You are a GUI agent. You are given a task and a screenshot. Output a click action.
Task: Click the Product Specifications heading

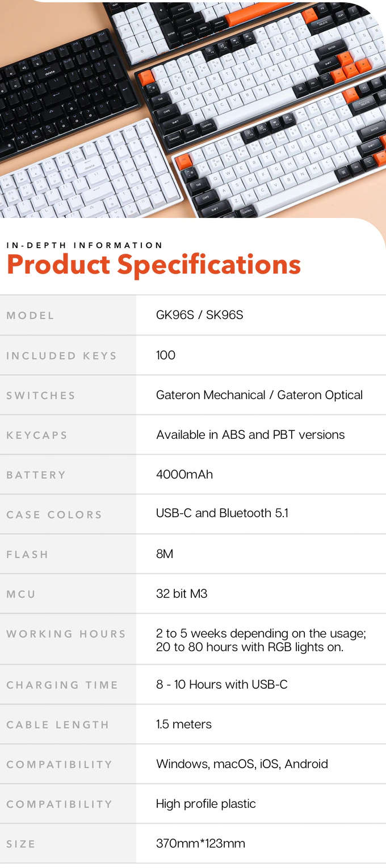click(153, 265)
